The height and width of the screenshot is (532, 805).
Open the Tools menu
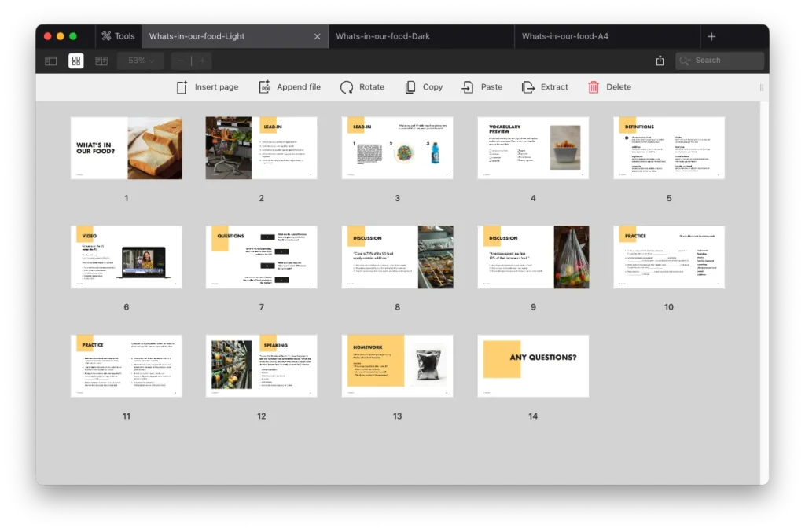tap(118, 36)
